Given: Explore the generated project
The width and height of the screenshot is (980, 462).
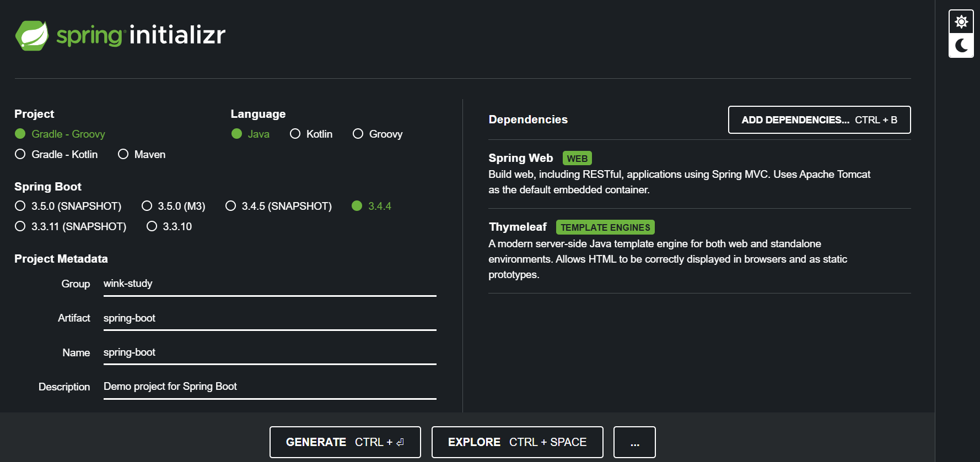Looking at the screenshot, I should (517, 442).
